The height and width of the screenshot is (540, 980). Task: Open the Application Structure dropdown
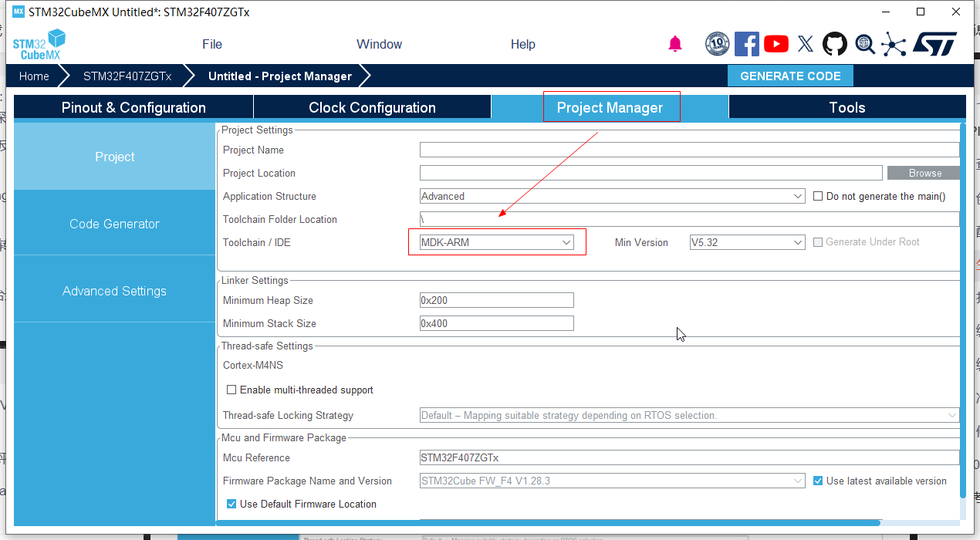point(613,196)
